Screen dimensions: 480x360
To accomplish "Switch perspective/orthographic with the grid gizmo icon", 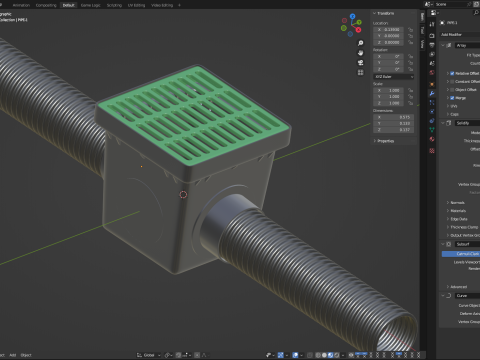I will click(x=360, y=72).
